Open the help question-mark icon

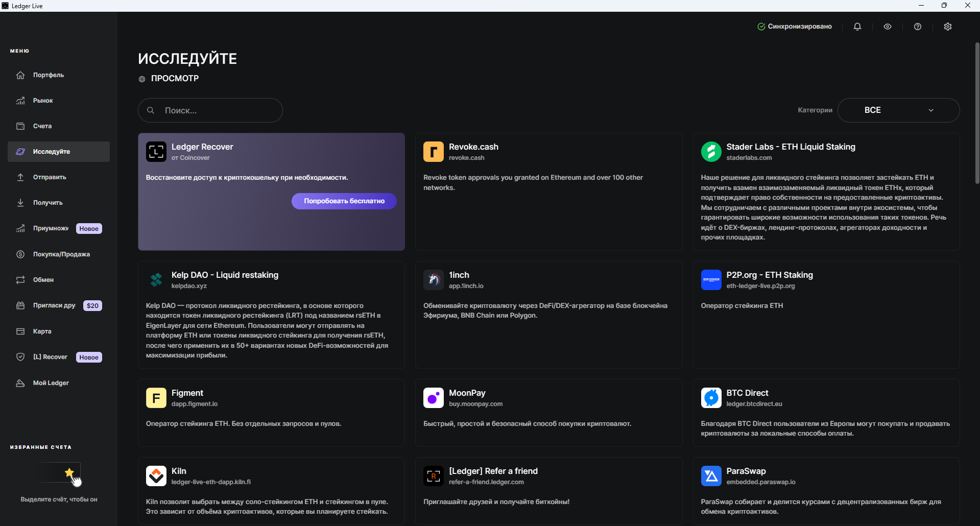[918, 27]
